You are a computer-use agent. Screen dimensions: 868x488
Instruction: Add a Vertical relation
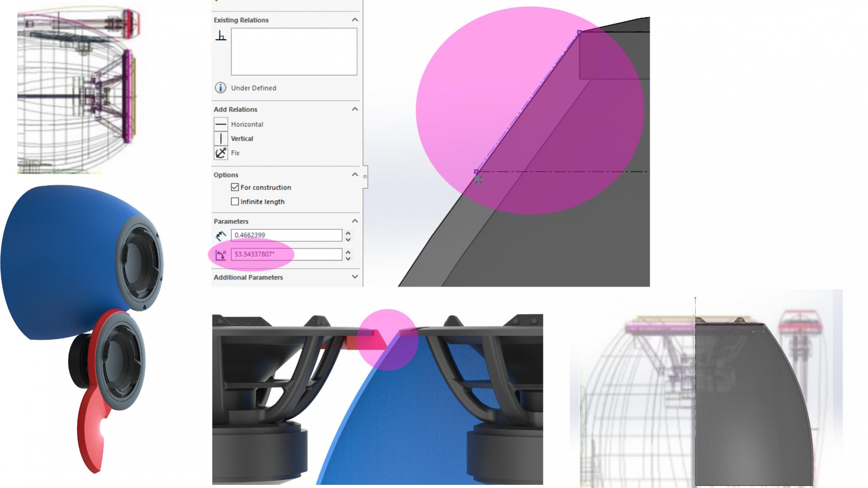(242, 138)
